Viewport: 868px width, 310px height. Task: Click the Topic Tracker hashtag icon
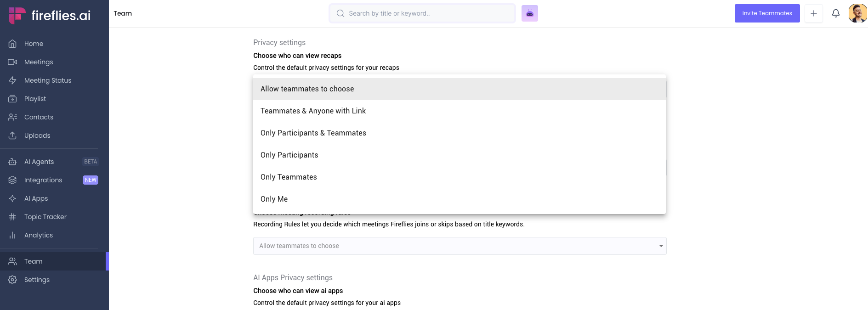coord(12,217)
